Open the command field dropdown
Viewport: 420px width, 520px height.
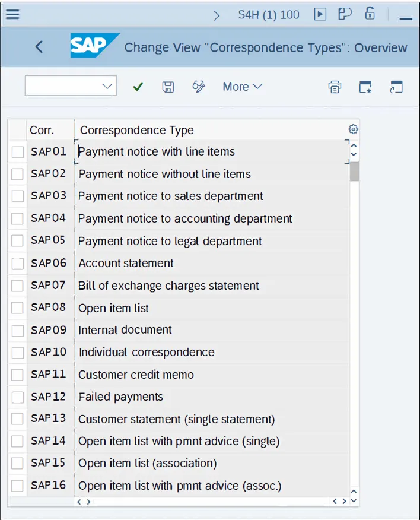pyautogui.click(x=107, y=87)
